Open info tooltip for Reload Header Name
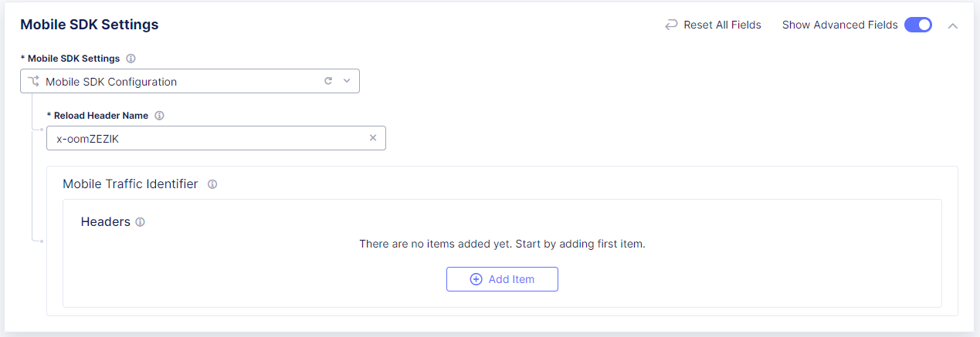The image size is (980, 337). pos(160,116)
